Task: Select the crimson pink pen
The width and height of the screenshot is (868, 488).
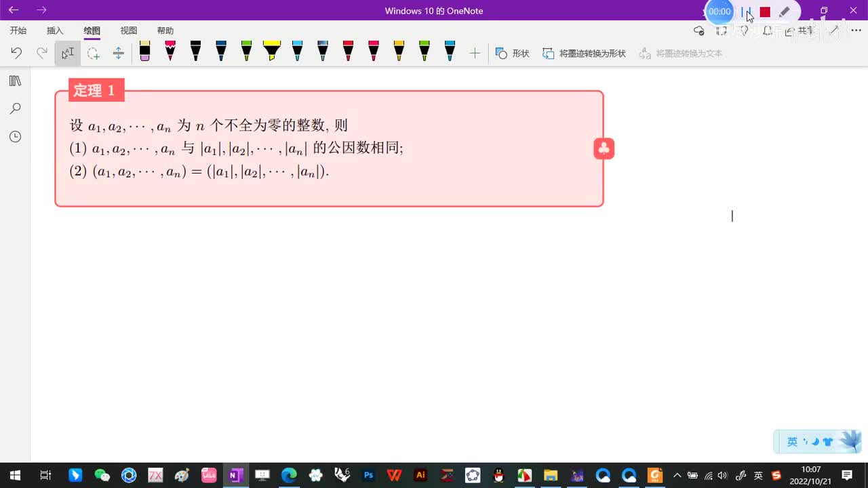Action: [374, 52]
